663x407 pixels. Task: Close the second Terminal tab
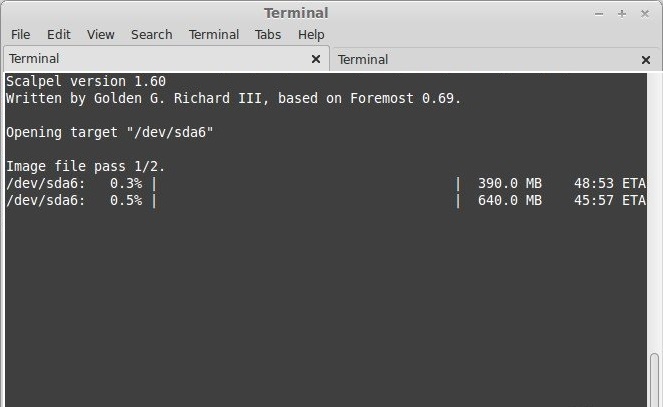(646, 60)
